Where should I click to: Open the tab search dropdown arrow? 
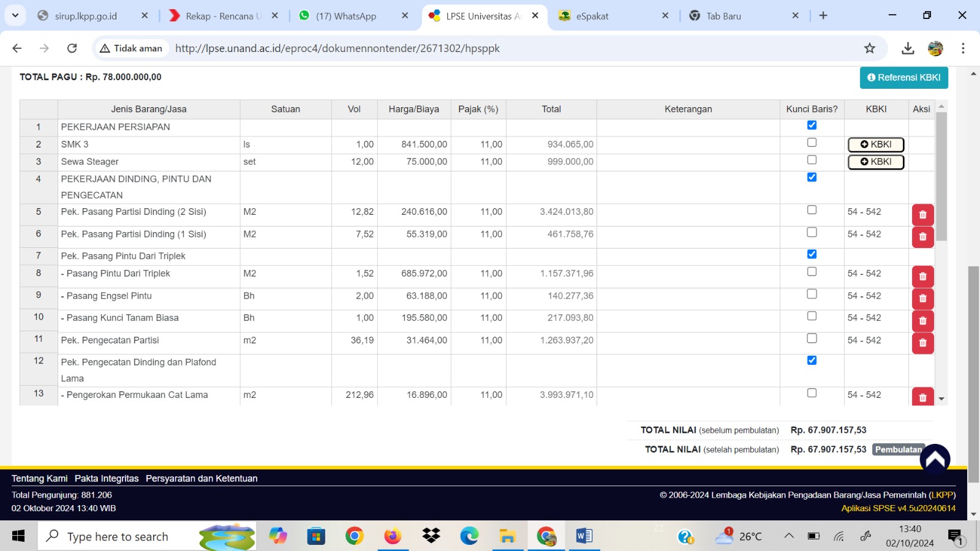15,15
